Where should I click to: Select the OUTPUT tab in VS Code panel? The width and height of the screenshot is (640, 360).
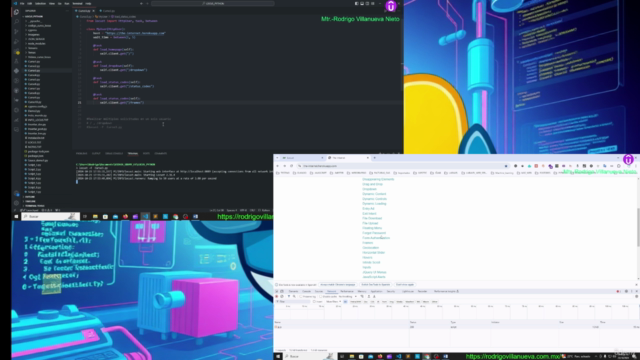[x=96, y=153]
